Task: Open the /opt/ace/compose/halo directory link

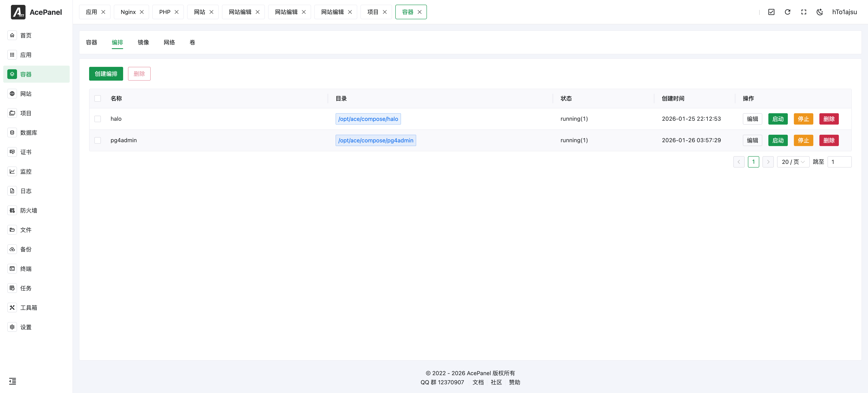Action: tap(368, 119)
